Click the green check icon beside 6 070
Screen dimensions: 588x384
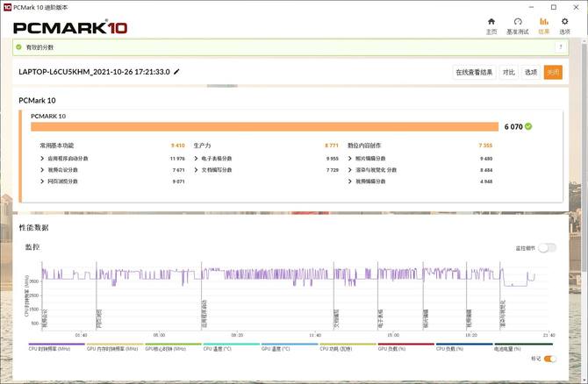[x=528, y=126]
